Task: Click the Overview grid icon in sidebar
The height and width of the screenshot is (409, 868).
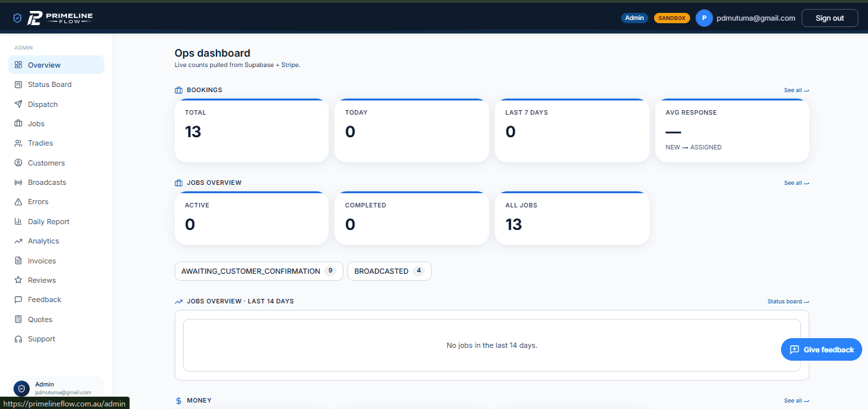Action: pos(18,65)
